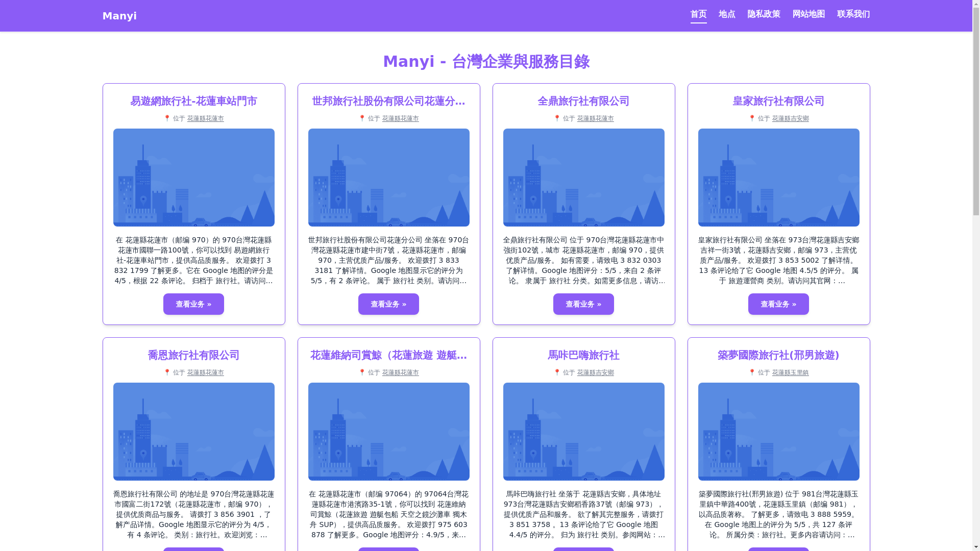Open 全鼎旅行社有限公司 title link
Viewport: 980px width, 551px height.
point(583,101)
